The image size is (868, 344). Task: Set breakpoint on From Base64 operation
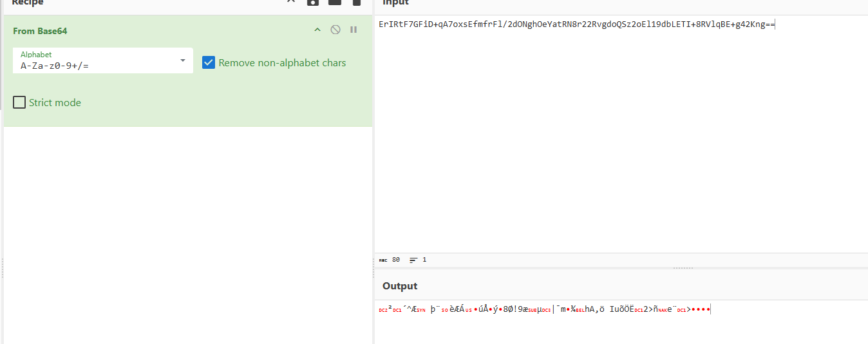click(354, 30)
